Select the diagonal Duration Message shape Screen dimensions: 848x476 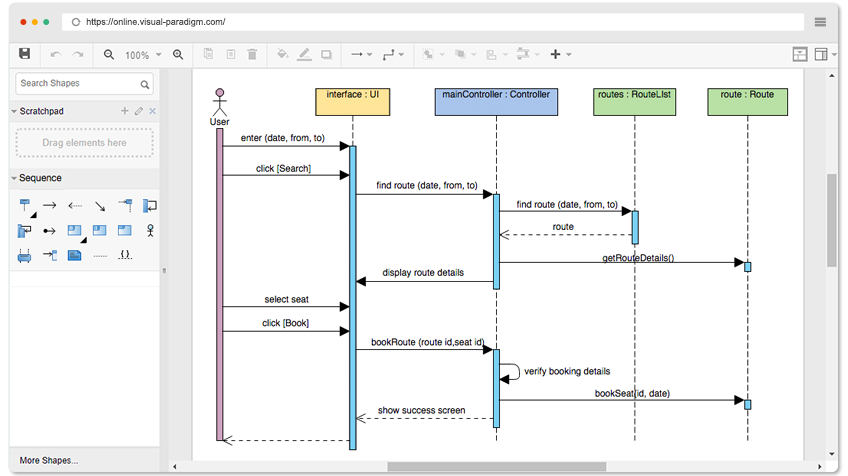(100, 206)
